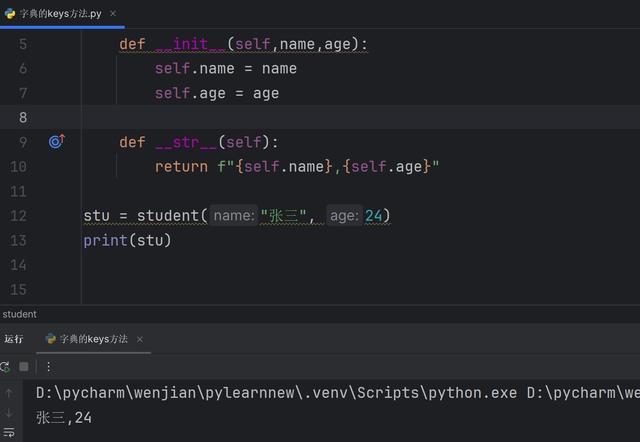Click the __init__ method name
This screenshot has height=442, width=640.
[190, 44]
